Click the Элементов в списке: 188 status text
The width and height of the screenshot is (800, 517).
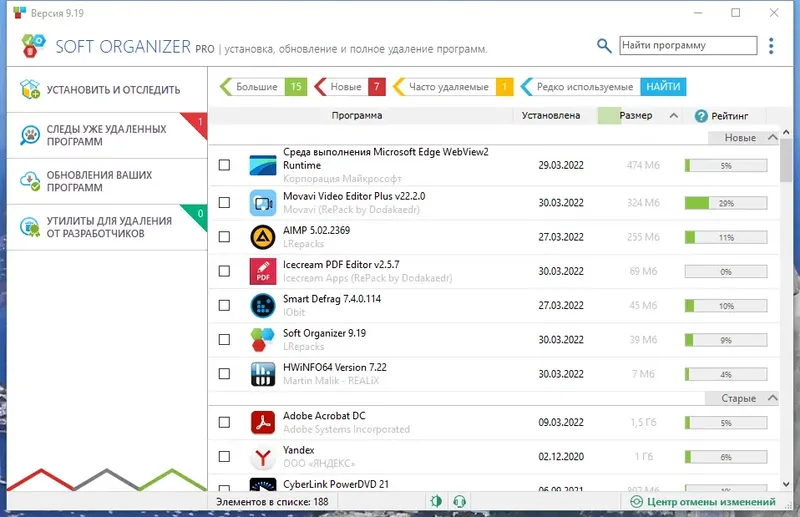(x=272, y=502)
